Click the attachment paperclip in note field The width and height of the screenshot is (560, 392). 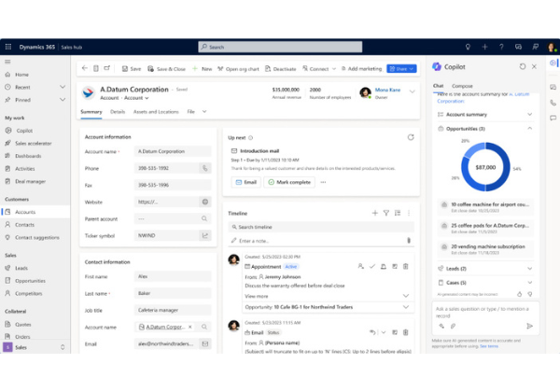coord(408,240)
